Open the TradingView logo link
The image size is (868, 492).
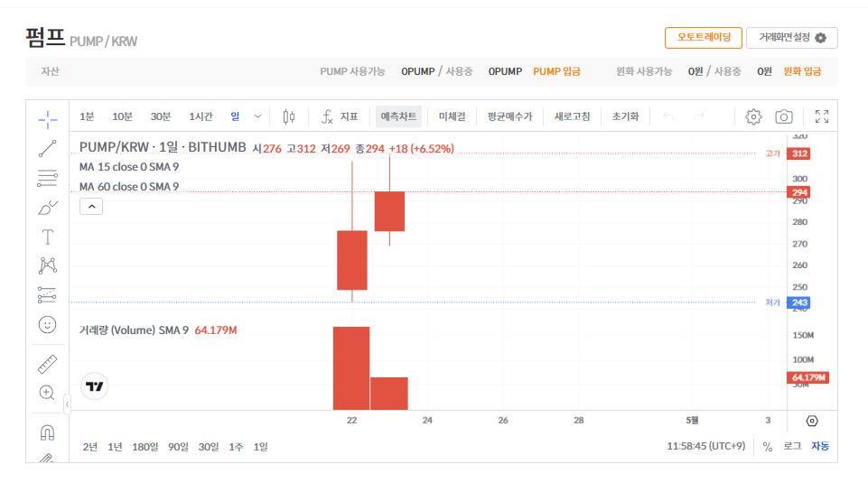pos(95,386)
